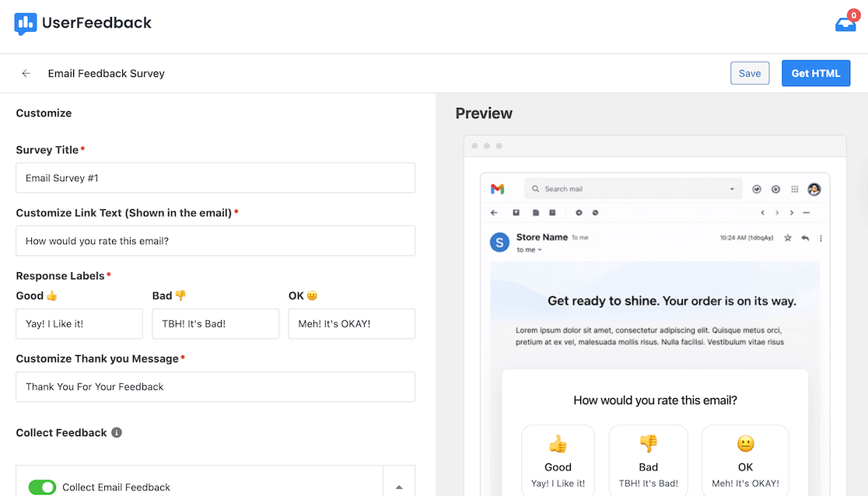Open the search options dropdown in the Gmail preview

pos(732,189)
